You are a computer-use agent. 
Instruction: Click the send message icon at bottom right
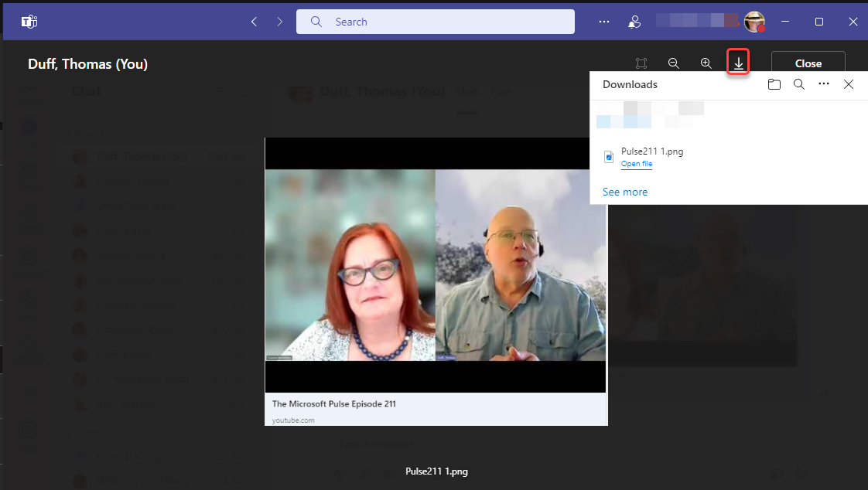pos(801,473)
